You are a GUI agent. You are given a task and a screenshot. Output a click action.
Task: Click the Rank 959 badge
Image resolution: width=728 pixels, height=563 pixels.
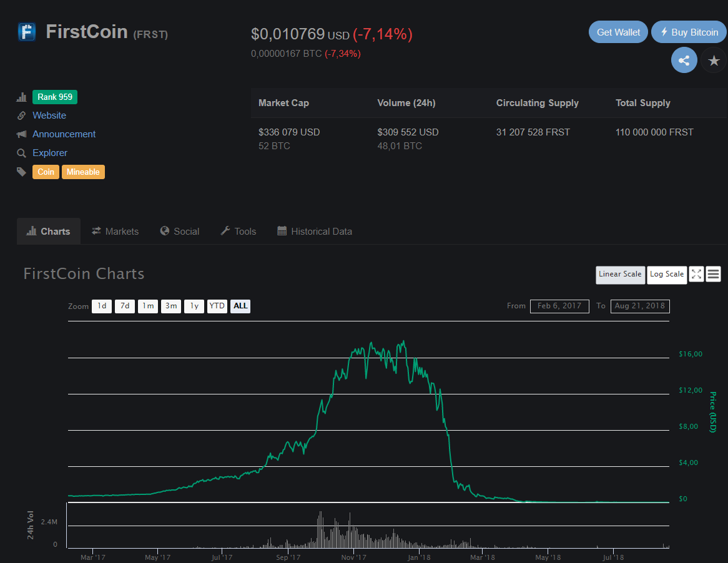tap(55, 97)
